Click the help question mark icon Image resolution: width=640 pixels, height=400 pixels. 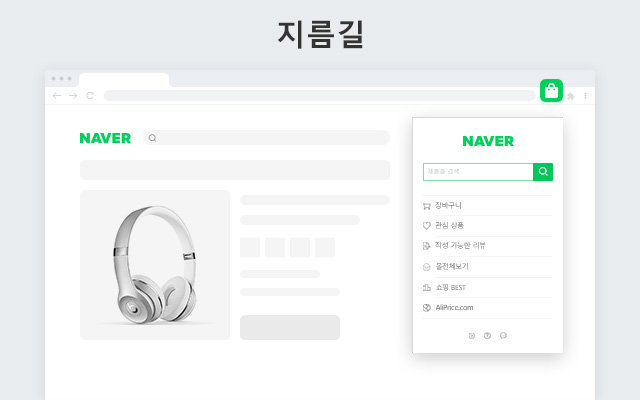pos(487,336)
